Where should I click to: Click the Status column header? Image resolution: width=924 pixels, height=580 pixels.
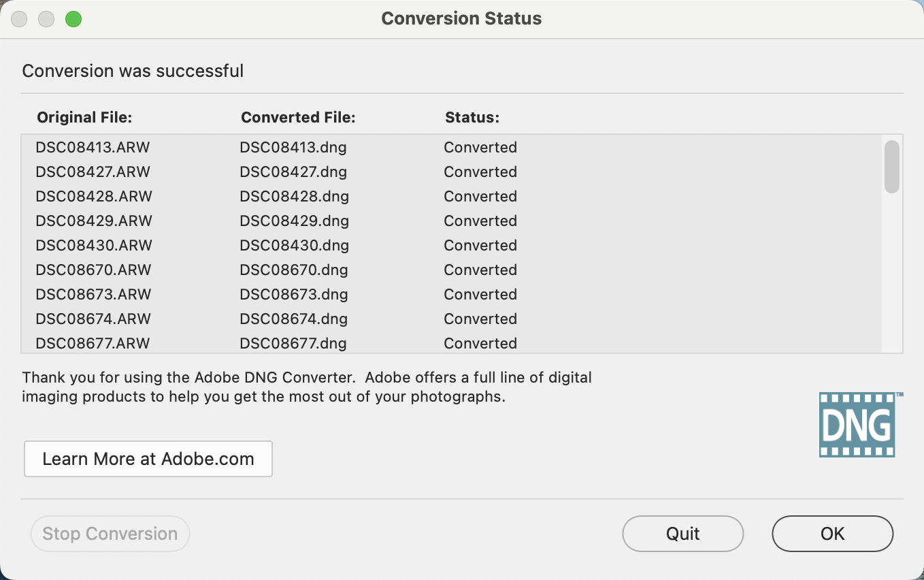(472, 118)
